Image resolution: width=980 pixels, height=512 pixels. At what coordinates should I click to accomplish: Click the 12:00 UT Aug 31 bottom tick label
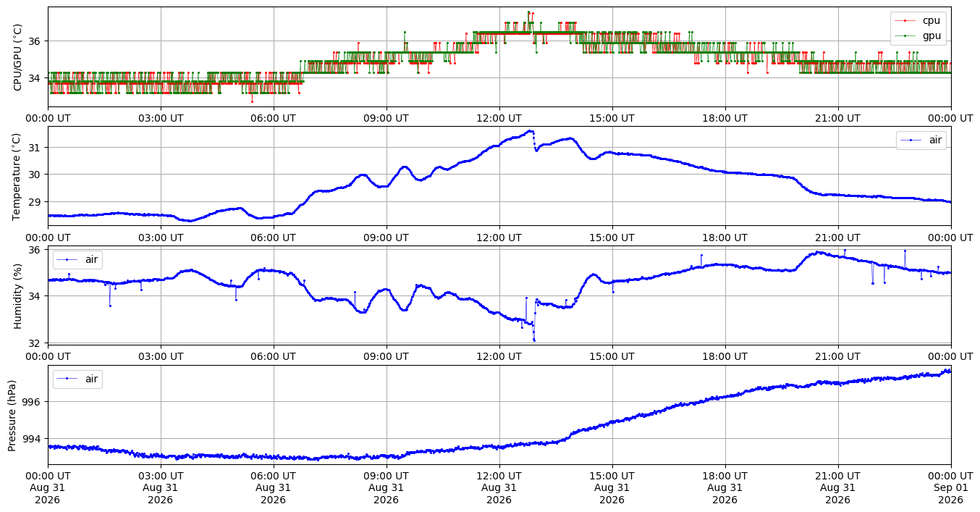click(499, 488)
